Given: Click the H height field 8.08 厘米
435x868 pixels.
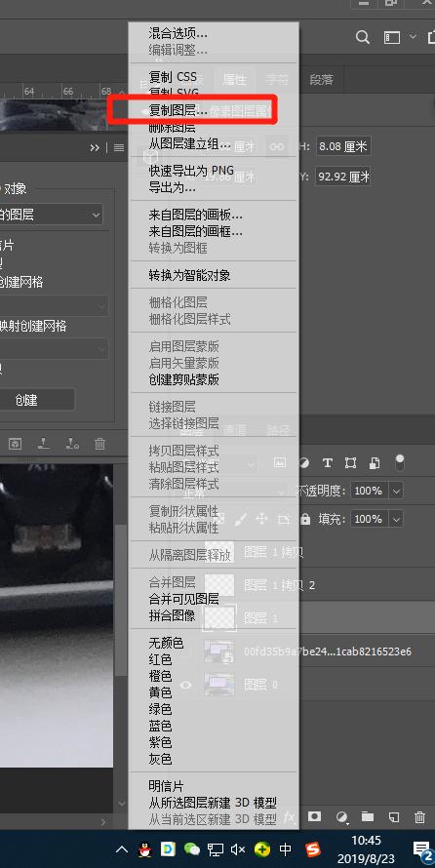Looking at the screenshot, I should 343,146.
